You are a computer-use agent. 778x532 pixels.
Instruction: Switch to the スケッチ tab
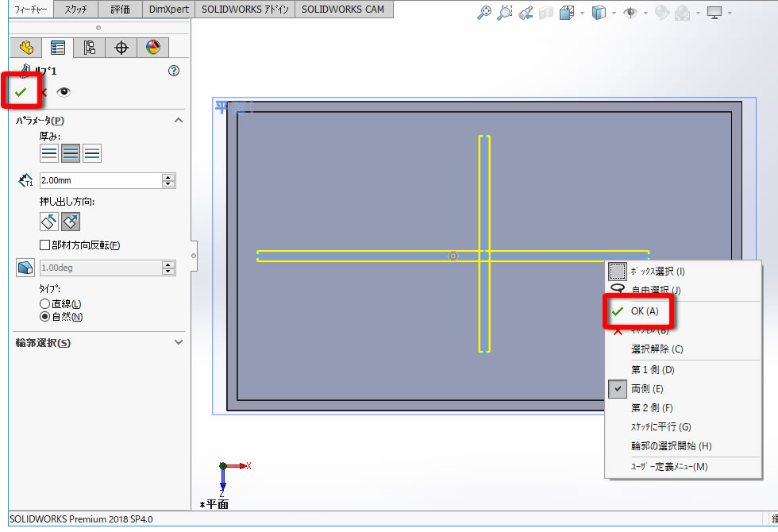point(76,9)
